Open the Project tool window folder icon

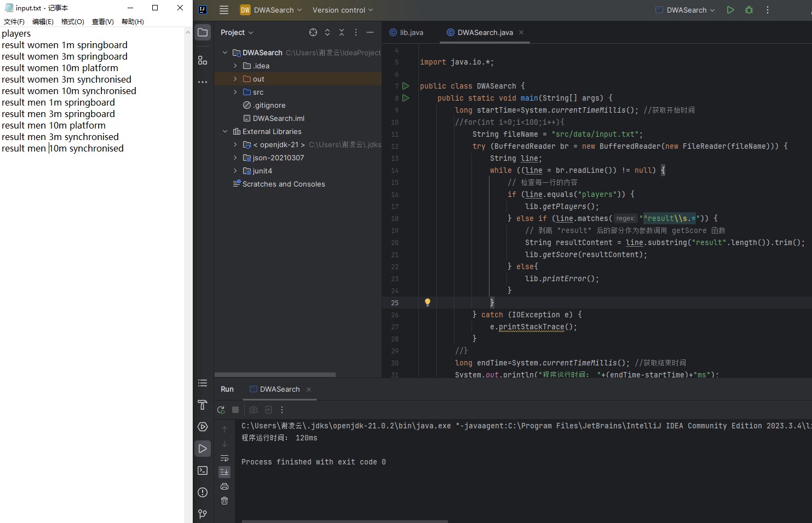pyautogui.click(x=203, y=32)
